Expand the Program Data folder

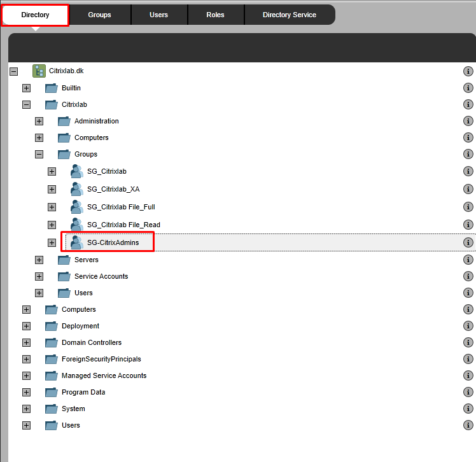pos(27,392)
